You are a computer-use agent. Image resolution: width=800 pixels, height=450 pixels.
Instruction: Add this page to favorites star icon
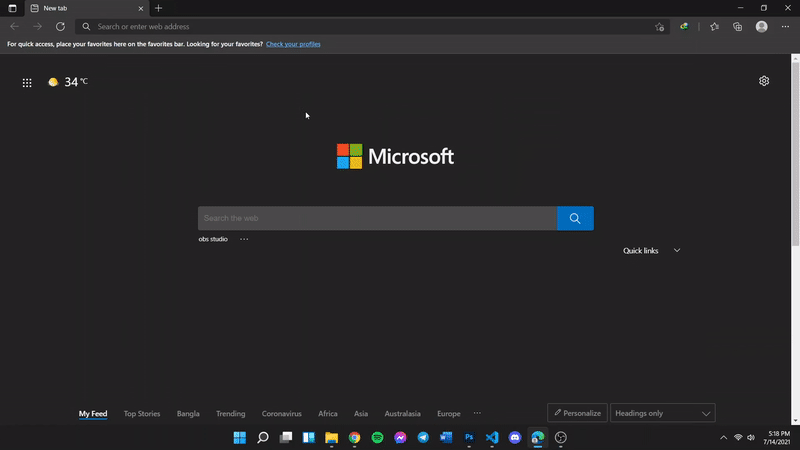(x=659, y=27)
